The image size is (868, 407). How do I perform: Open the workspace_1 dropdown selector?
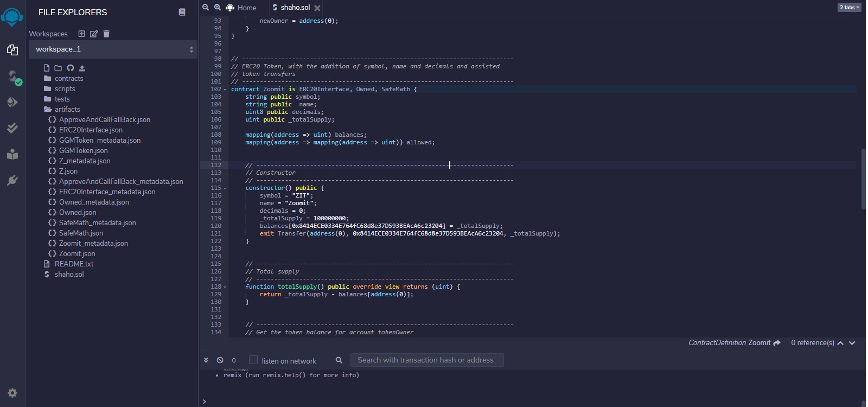click(x=113, y=49)
